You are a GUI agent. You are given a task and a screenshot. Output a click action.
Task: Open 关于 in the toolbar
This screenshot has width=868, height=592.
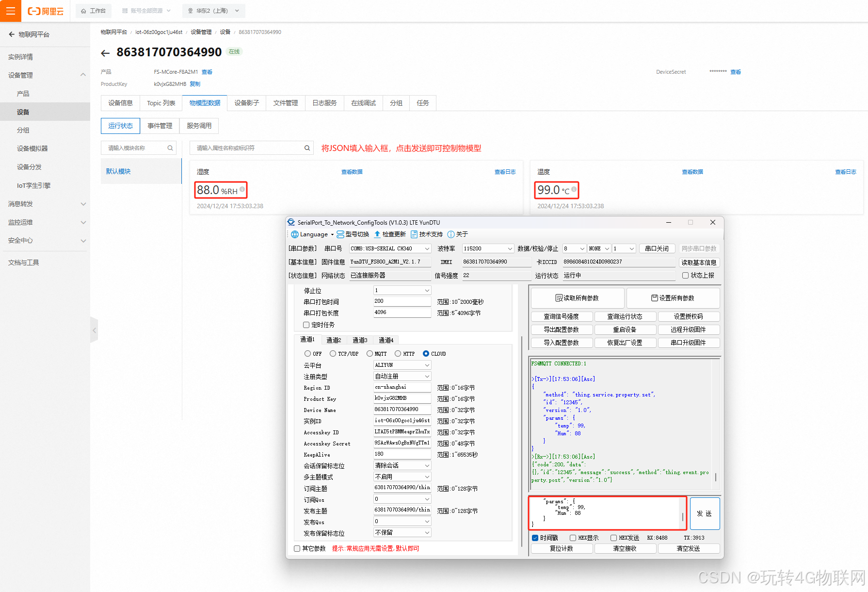point(458,234)
